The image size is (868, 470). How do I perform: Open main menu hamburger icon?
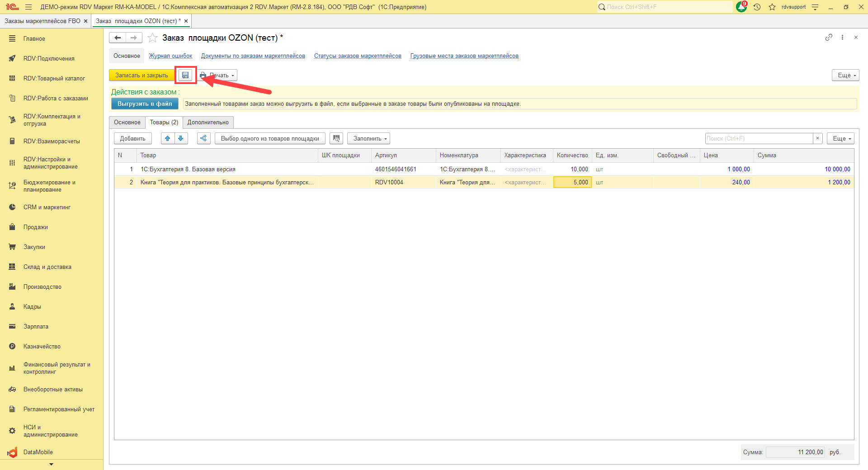28,7
